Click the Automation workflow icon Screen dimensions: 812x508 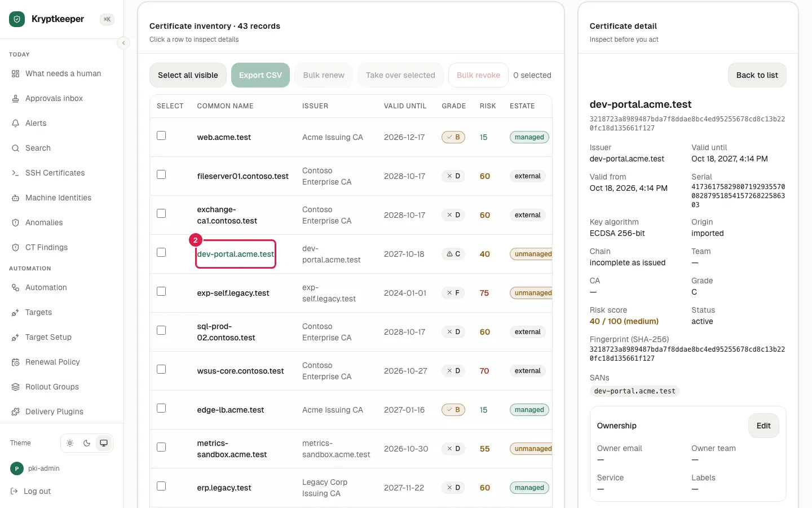coord(15,287)
